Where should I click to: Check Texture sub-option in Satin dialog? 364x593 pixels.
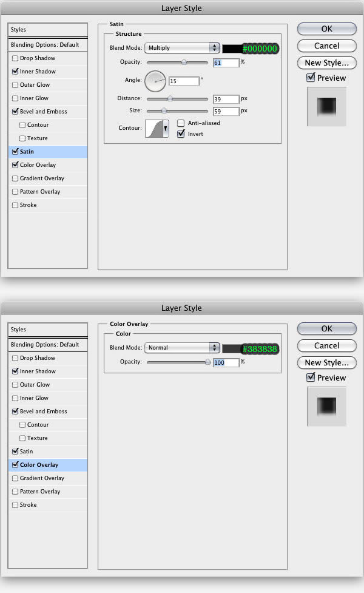[22, 138]
